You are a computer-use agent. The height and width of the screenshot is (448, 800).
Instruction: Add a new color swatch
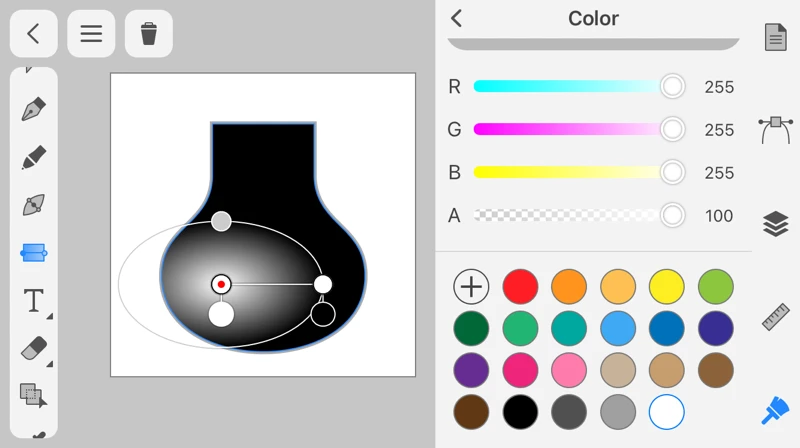471,286
